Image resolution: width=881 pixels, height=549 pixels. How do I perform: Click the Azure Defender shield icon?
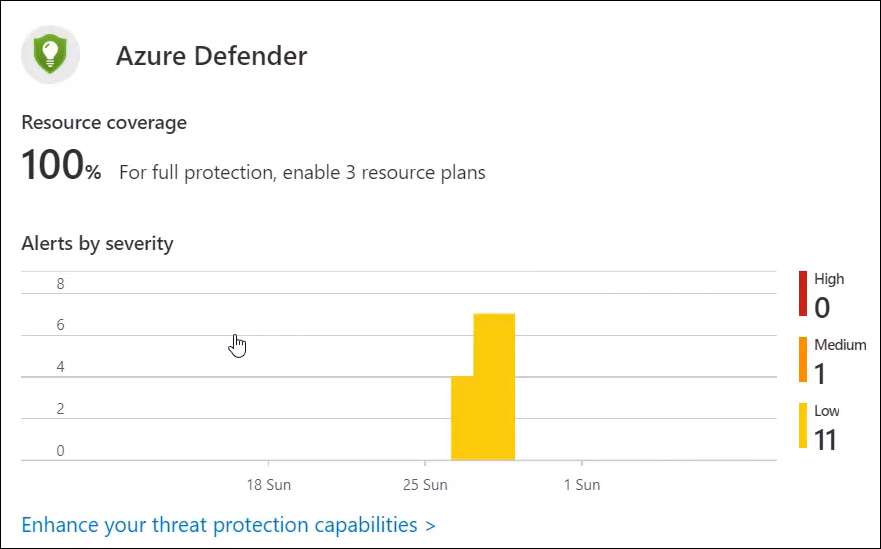50,55
